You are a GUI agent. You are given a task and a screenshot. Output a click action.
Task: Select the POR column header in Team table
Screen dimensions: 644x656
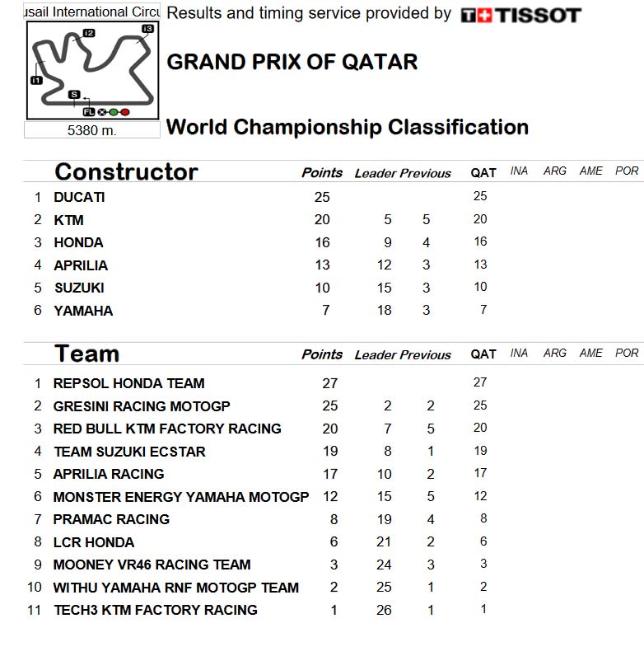click(x=627, y=353)
